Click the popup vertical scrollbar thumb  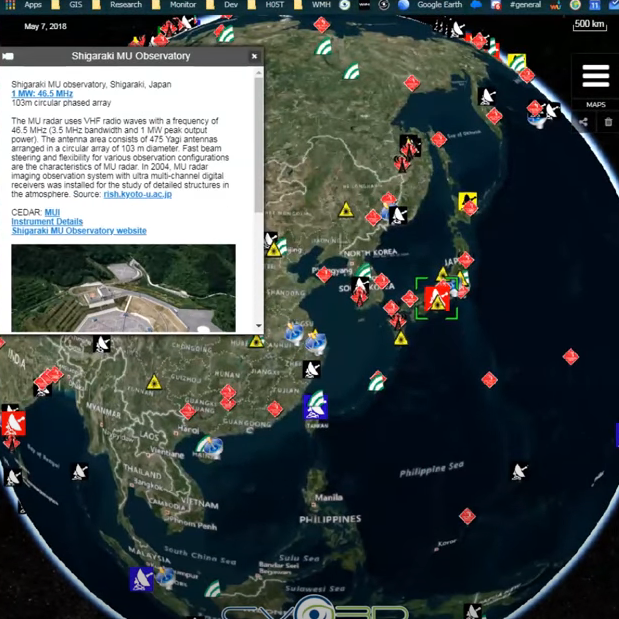[x=259, y=144]
